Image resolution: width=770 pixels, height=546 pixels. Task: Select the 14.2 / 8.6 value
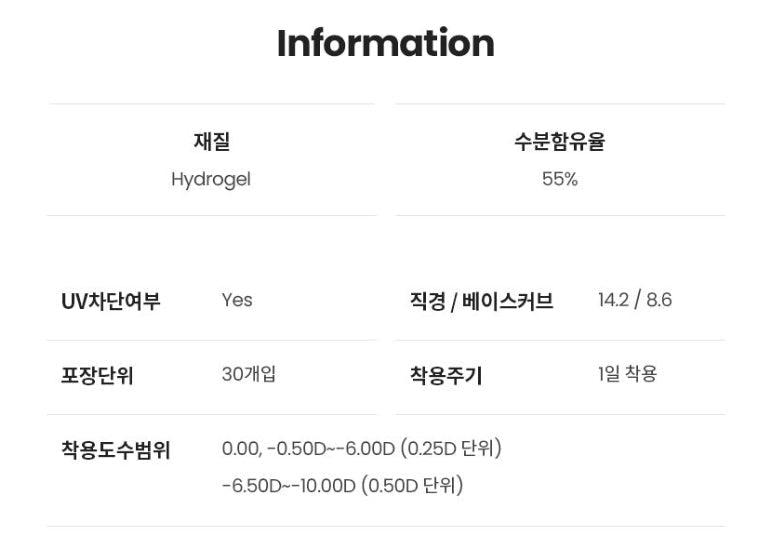click(x=635, y=300)
